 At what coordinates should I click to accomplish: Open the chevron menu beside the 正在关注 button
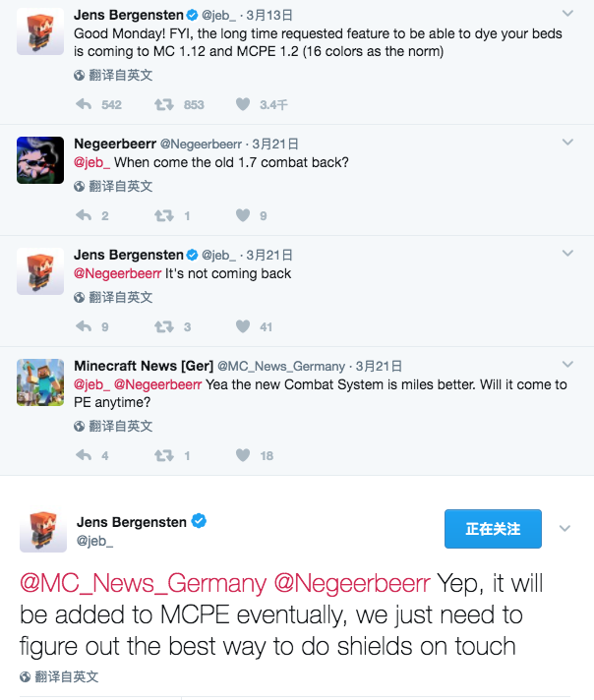coord(564,529)
